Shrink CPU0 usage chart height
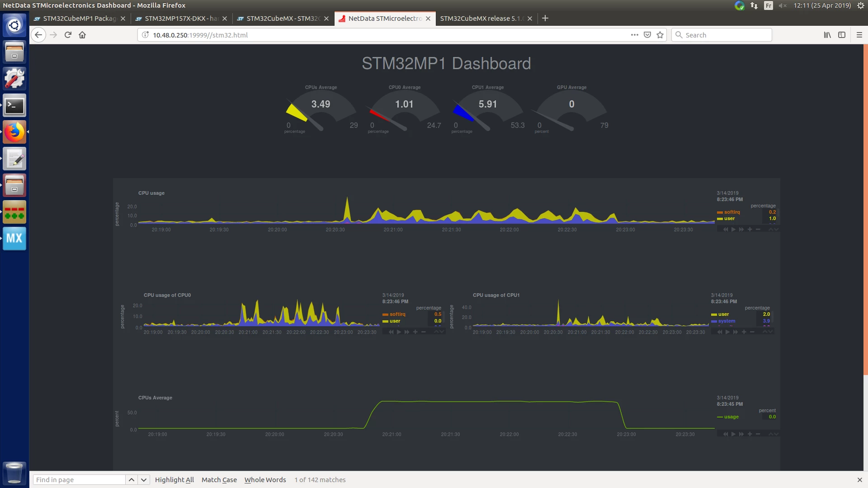The image size is (868, 488). coord(436,332)
